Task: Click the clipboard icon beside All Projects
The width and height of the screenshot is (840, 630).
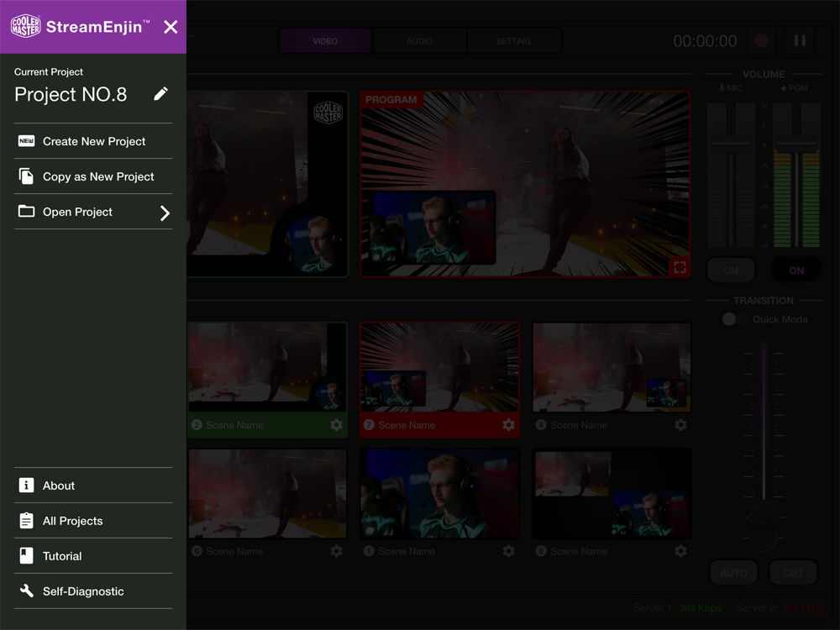Action: point(26,520)
